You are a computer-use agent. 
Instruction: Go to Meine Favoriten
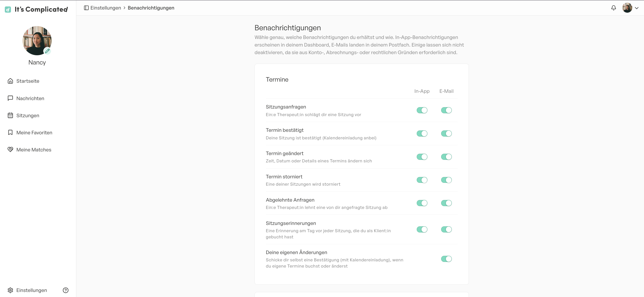30,133
